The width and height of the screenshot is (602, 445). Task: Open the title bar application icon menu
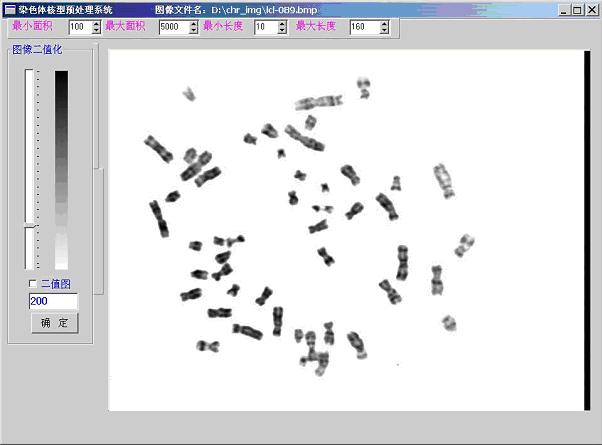pyautogui.click(x=9, y=8)
